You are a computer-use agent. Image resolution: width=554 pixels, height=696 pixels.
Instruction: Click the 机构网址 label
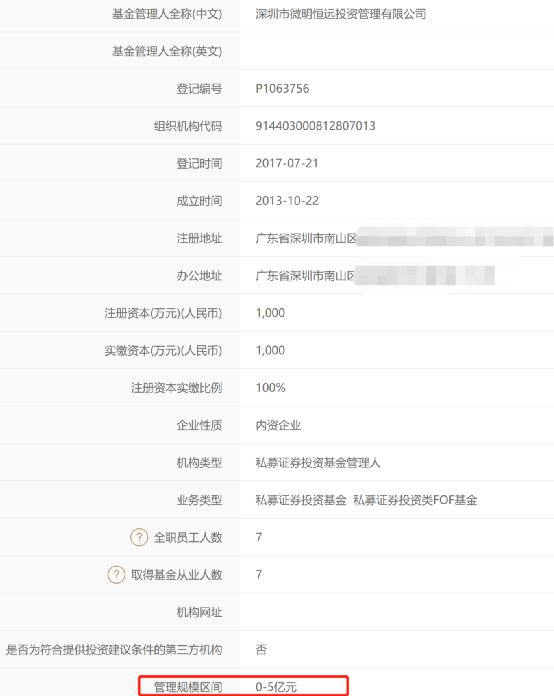199,612
